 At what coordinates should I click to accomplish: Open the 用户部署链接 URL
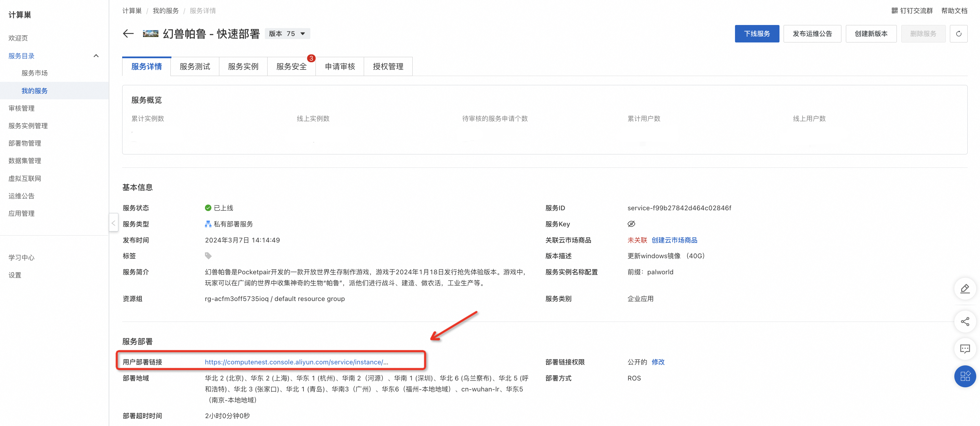point(296,362)
